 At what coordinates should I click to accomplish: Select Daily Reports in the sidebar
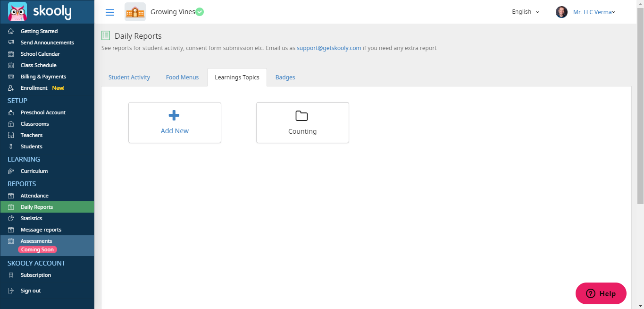[x=47, y=207]
